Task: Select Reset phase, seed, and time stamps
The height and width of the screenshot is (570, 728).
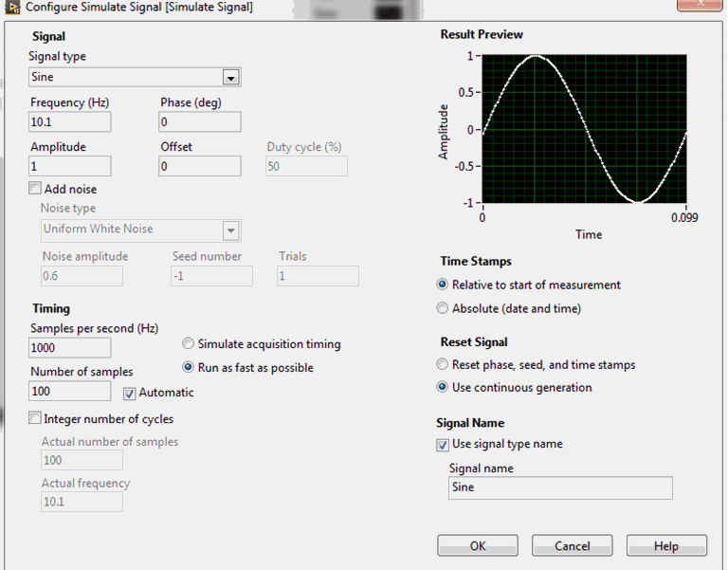Action: [x=443, y=364]
